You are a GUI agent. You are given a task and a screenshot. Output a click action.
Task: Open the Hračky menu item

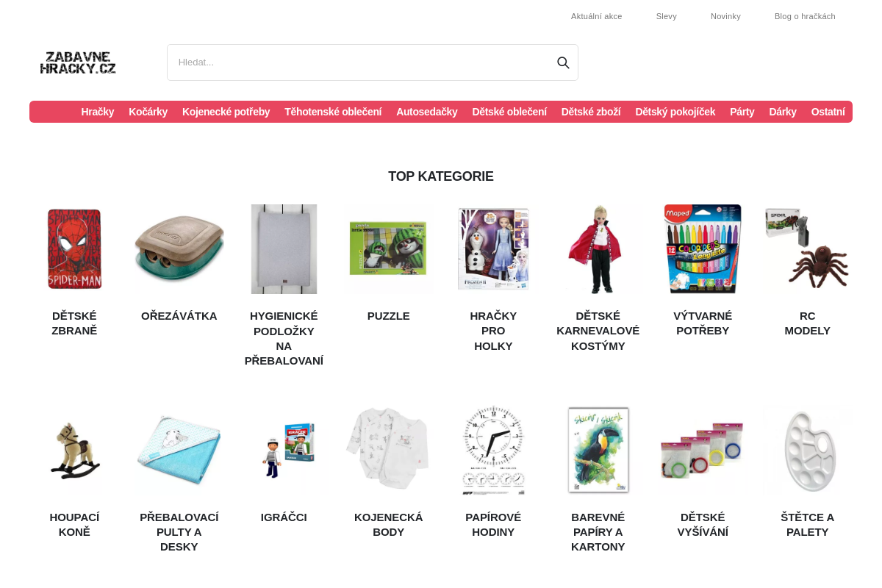coord(98,112)
